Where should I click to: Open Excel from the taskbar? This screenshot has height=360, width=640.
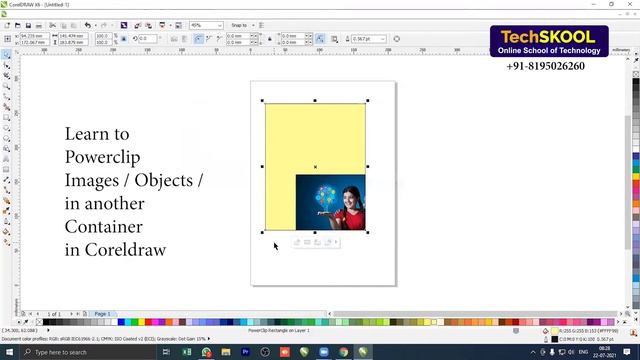(187, 352)
